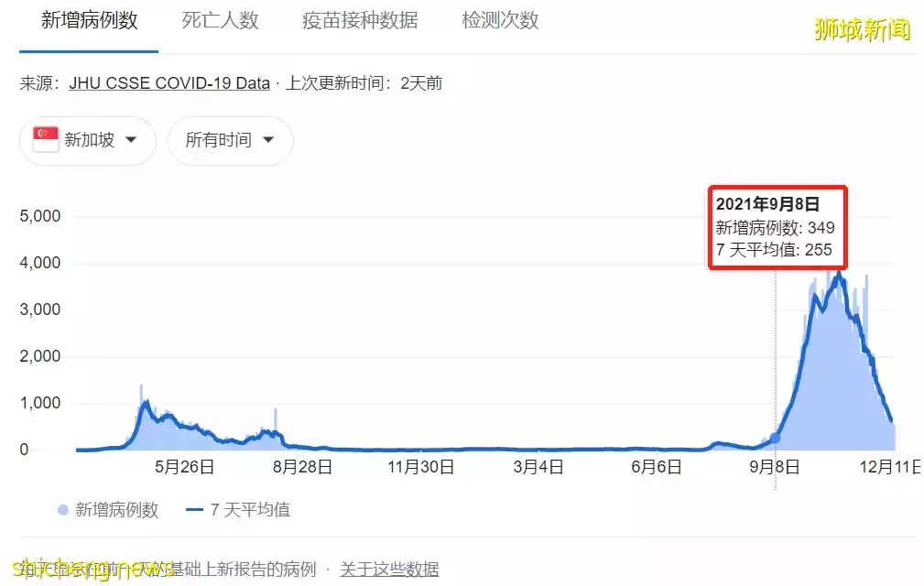Open the 新加坡 country selector dropdown

click(x=87, y=140)
